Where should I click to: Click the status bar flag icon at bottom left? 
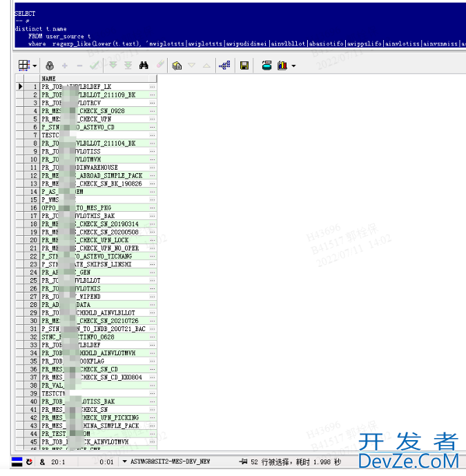[x=17, y=462]
